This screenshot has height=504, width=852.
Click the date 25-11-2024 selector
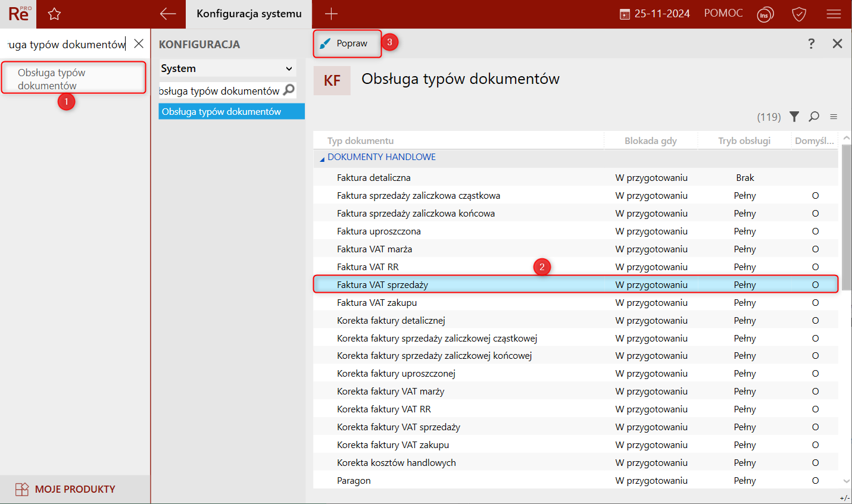[x=655, y=14]
